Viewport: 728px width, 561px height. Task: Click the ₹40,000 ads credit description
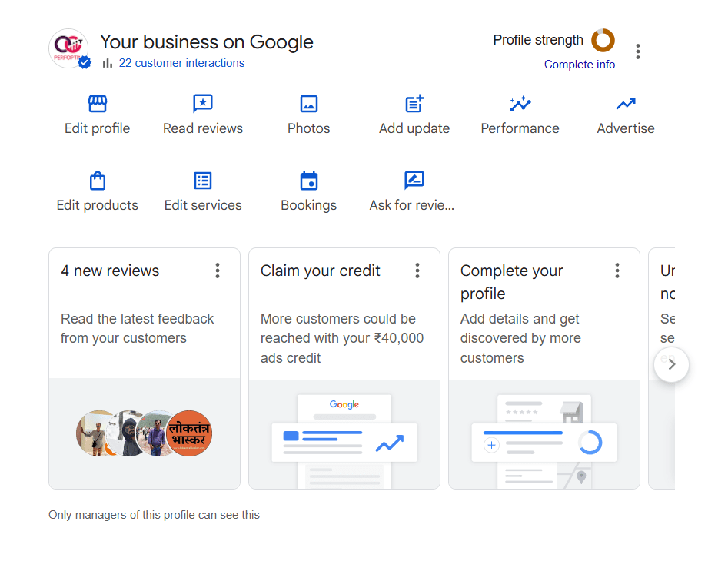click(x=342, y=338)
